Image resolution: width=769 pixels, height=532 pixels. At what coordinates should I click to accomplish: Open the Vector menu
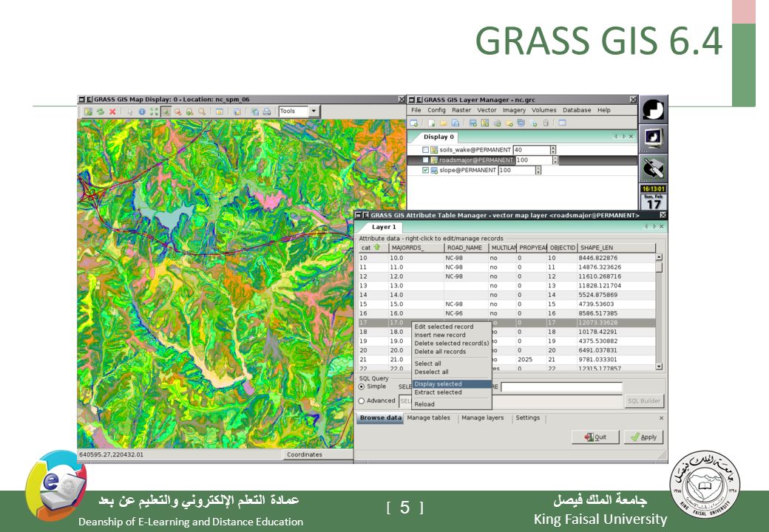(487, 110)
